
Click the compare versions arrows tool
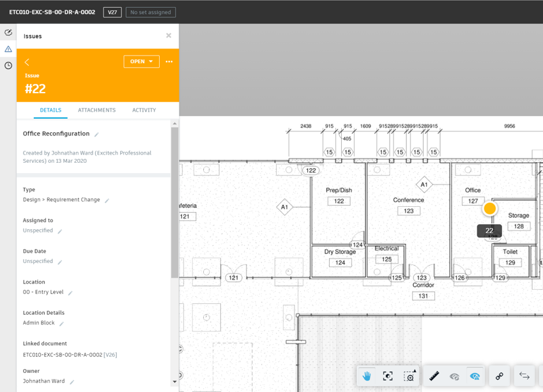click(524, 376)
